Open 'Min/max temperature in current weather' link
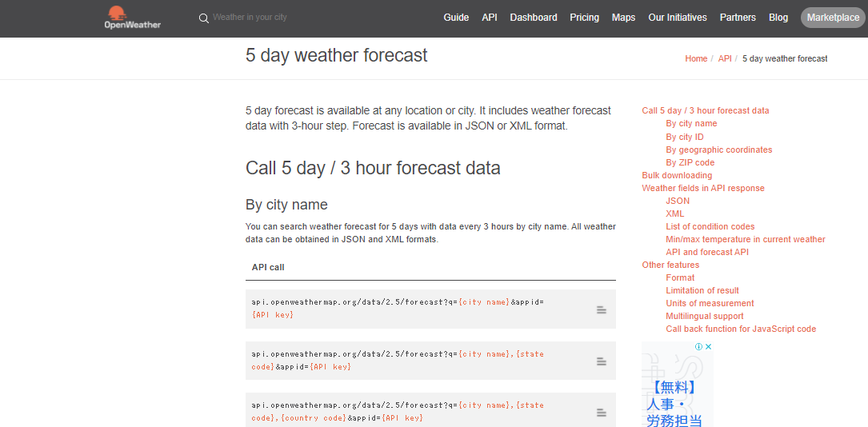 tap(746, 240)
